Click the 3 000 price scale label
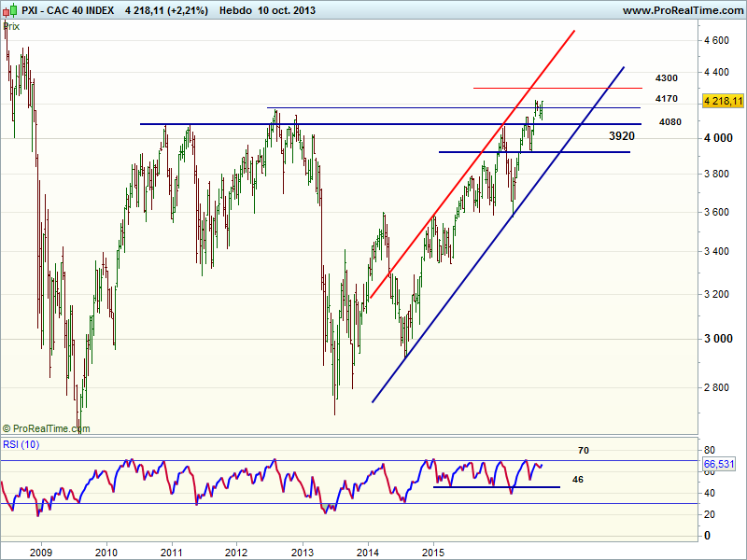The image size is (747, 560). tap(717, 339)
